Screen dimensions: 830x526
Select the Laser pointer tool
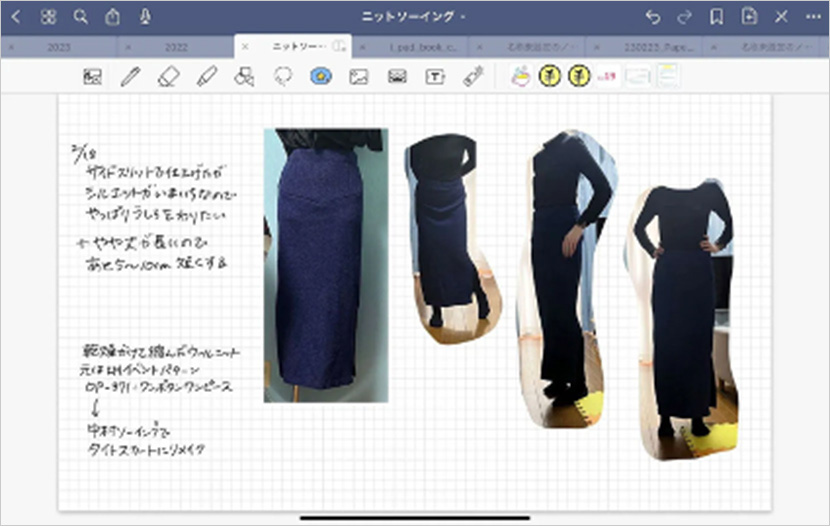click(x=474, y=77)
